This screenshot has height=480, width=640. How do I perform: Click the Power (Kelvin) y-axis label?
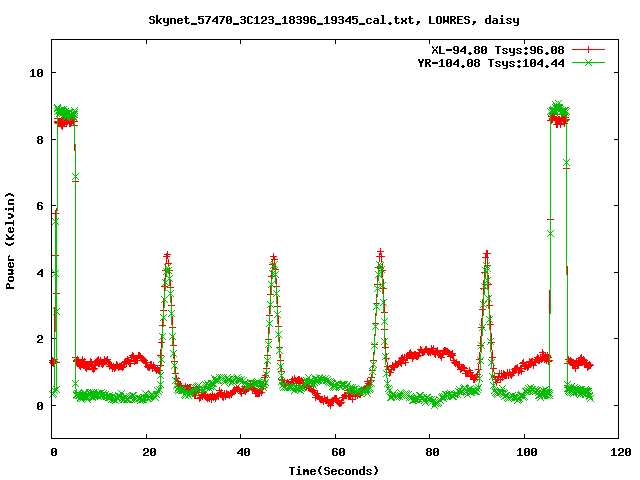(x=10, y=241)
